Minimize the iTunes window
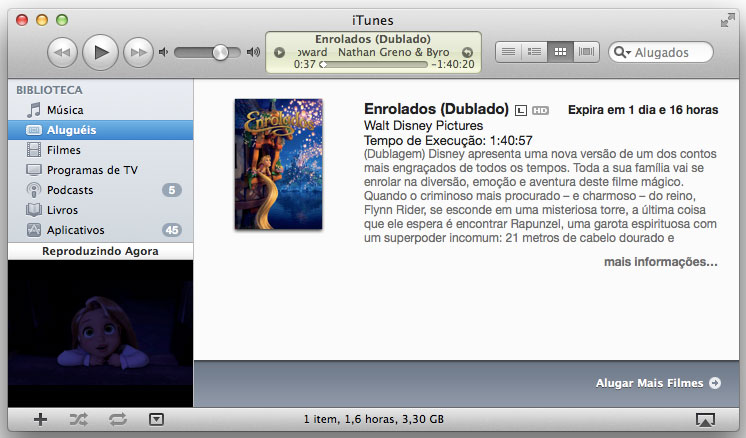Viewport: 746px width, 438px height. coord(42,20)
